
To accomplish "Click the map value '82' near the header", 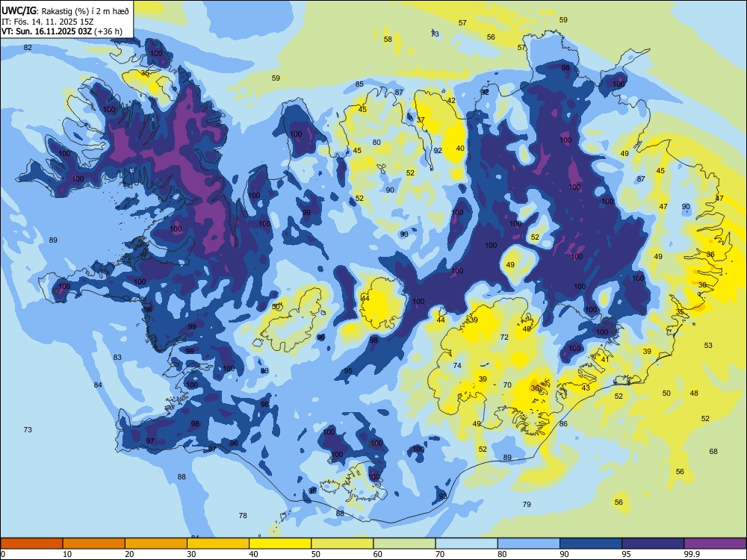I will [x=28, y=47].
